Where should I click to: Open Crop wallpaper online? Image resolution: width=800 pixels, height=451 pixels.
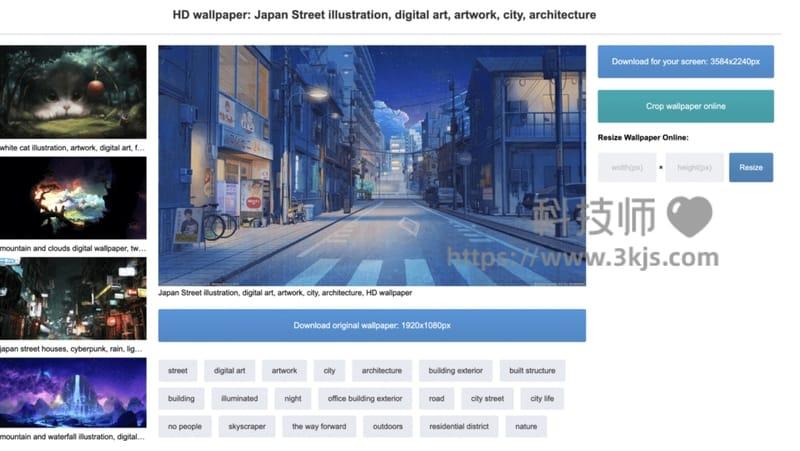(x=685, y=106)
